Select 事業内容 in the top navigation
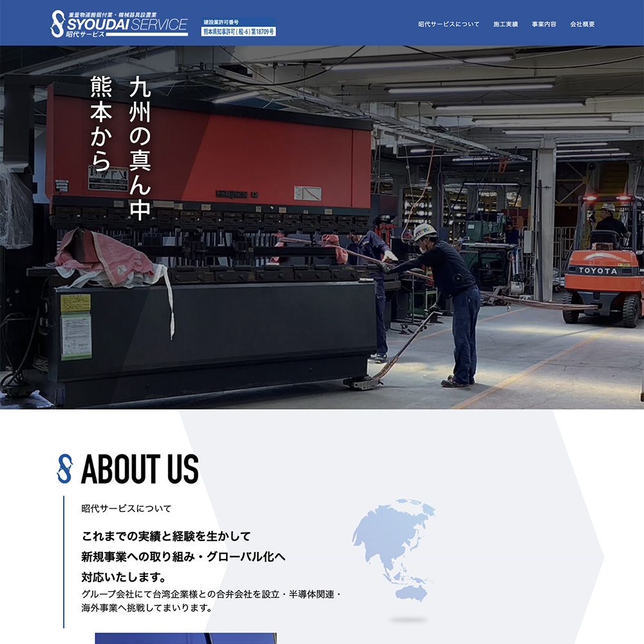This screenshot has width=644, height=644. (x=544, y=24)
